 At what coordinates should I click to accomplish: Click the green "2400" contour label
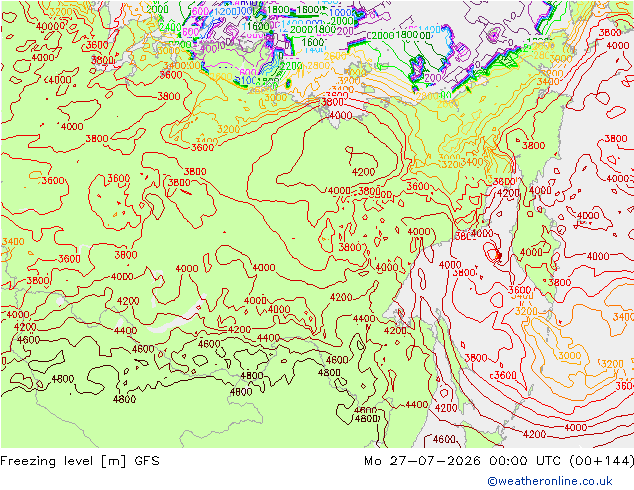click(170, 27)
